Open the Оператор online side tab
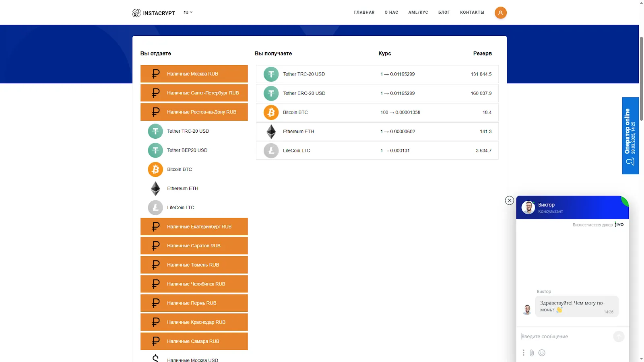Screen dimensions: 644x362 (630, 136)
